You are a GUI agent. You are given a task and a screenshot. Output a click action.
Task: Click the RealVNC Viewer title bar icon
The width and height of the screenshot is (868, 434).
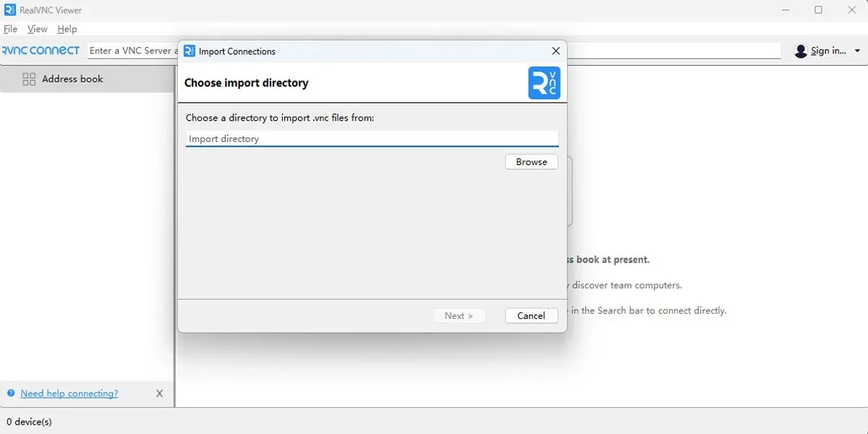click(x=10, y=10)
